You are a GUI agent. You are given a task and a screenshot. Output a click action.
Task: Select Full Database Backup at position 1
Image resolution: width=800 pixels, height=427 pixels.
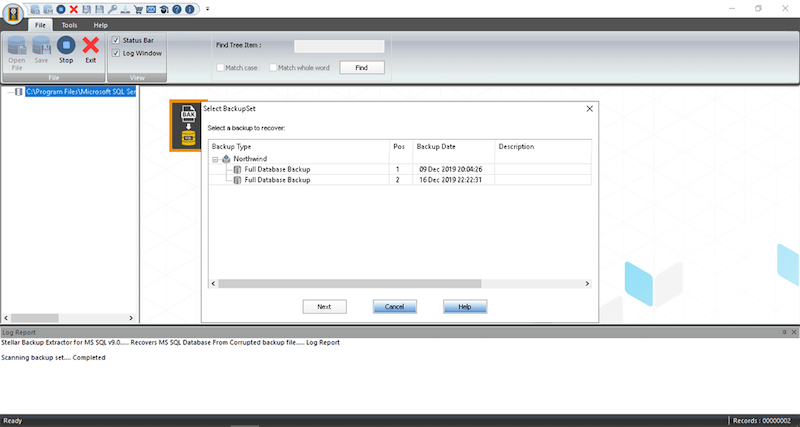tap(277, 169)
